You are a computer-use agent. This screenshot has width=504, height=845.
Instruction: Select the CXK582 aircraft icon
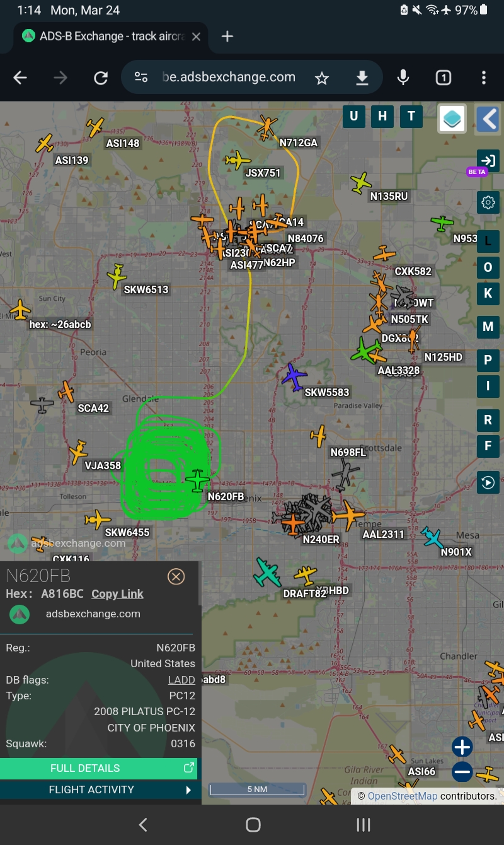(x=384, y=254)
